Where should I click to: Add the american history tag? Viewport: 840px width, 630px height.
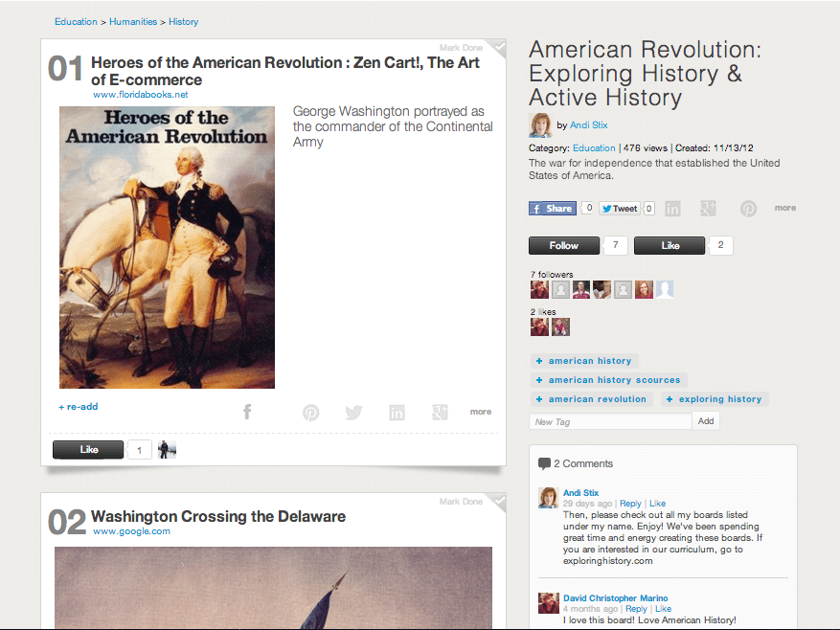tap(584, 361)
